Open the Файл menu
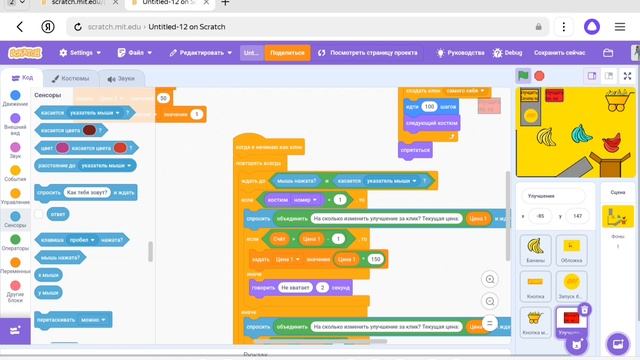 point(135,53)
